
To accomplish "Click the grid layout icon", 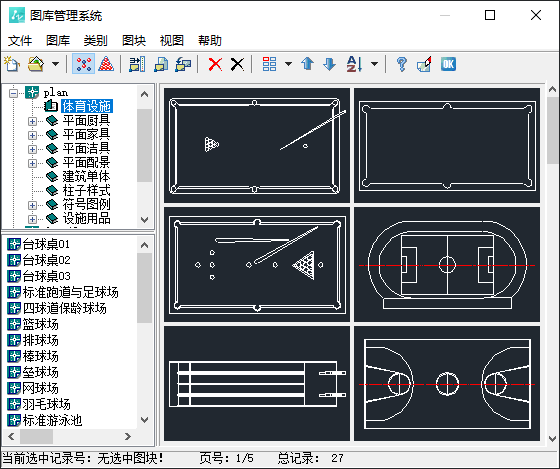I will pos(269,64).
